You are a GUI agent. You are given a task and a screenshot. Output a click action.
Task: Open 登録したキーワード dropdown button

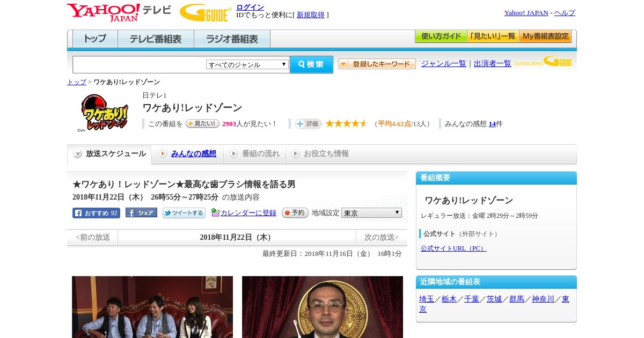pos(377,64)
